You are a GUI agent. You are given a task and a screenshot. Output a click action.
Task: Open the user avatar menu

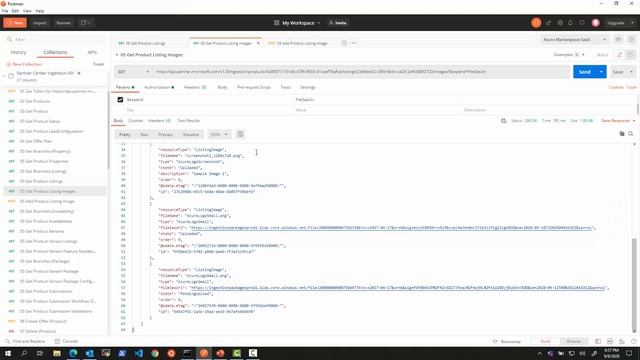click(x=596, y=23)
